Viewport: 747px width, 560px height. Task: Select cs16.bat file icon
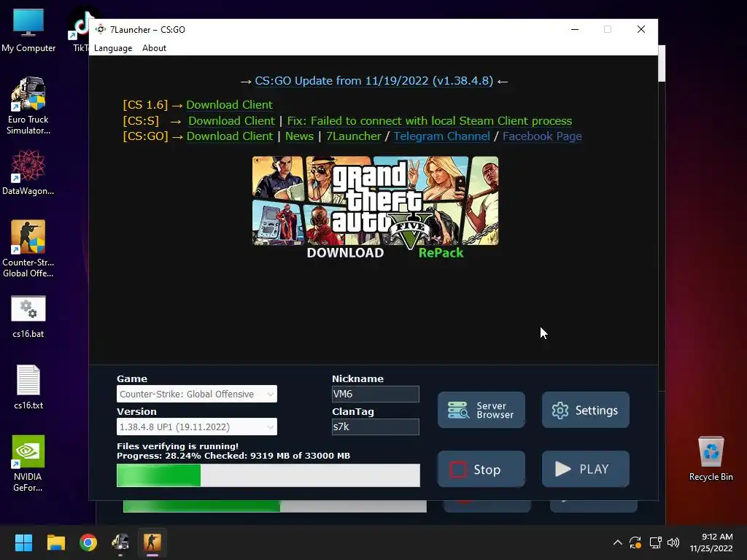click(28, 316)
